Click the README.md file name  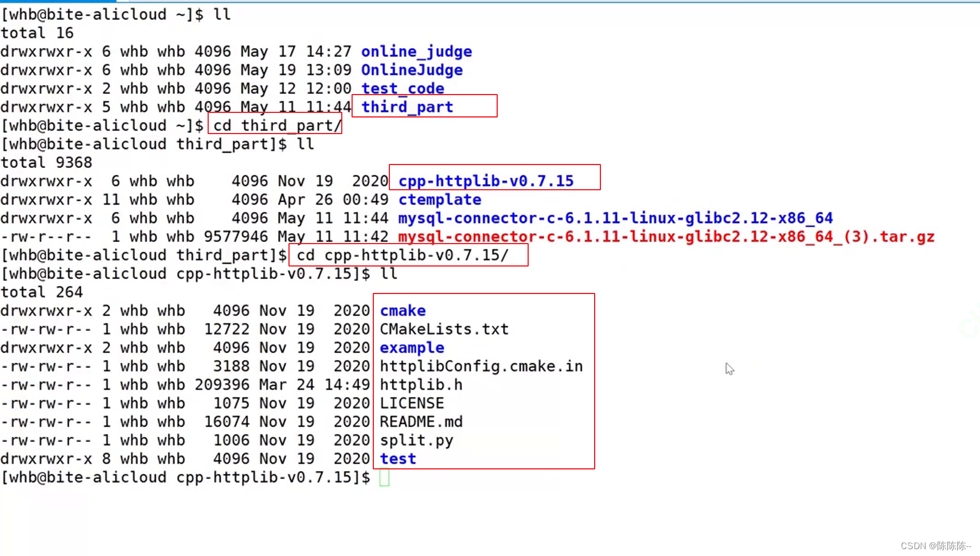(421, 422)
